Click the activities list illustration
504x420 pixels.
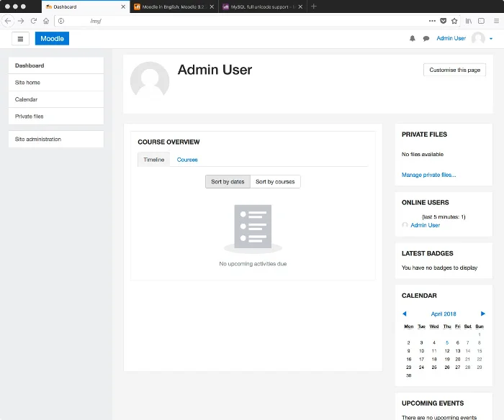pyautogui.click(x=253, y=229)
